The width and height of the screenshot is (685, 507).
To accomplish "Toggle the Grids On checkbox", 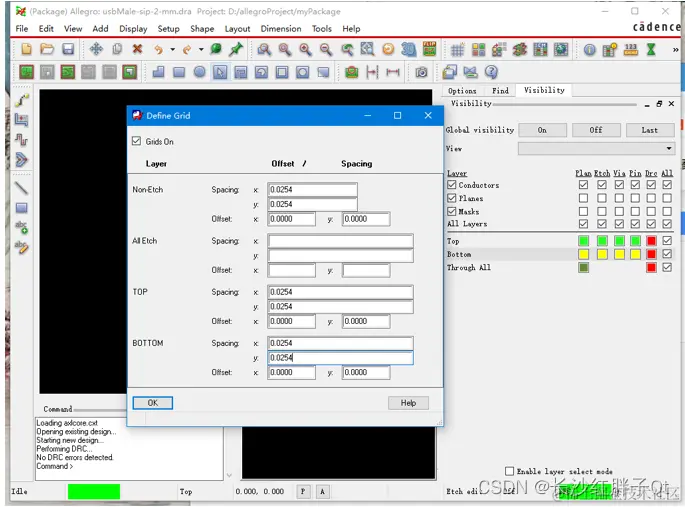I will [x=136, y=141].
